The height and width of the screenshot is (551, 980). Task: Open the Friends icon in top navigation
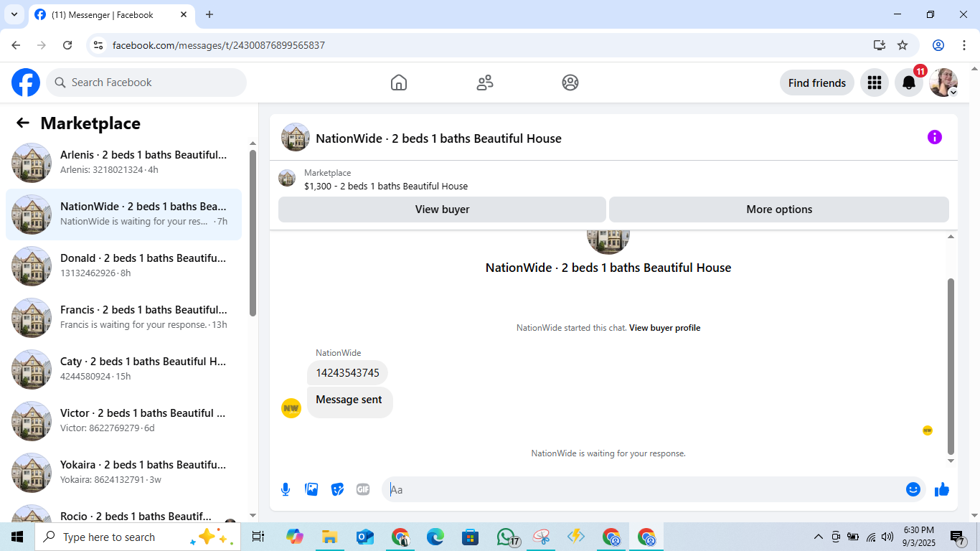(485, 83)
